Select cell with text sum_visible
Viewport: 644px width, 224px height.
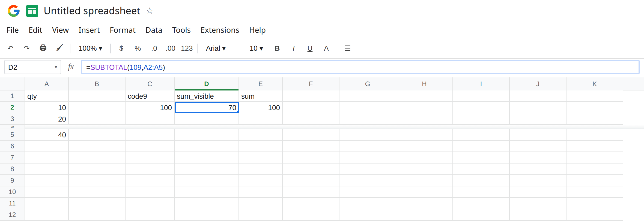[x=207, y=96]
